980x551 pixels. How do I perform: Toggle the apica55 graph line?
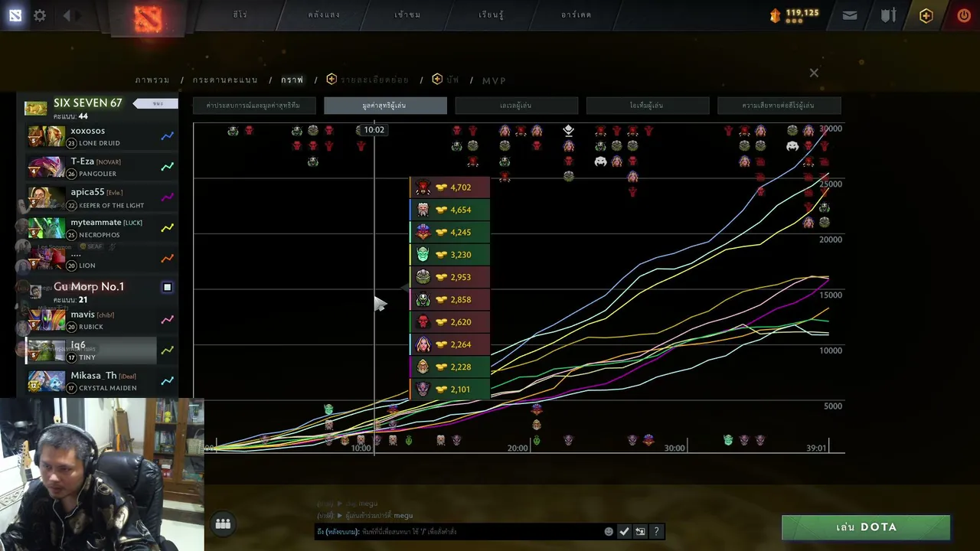167,197
